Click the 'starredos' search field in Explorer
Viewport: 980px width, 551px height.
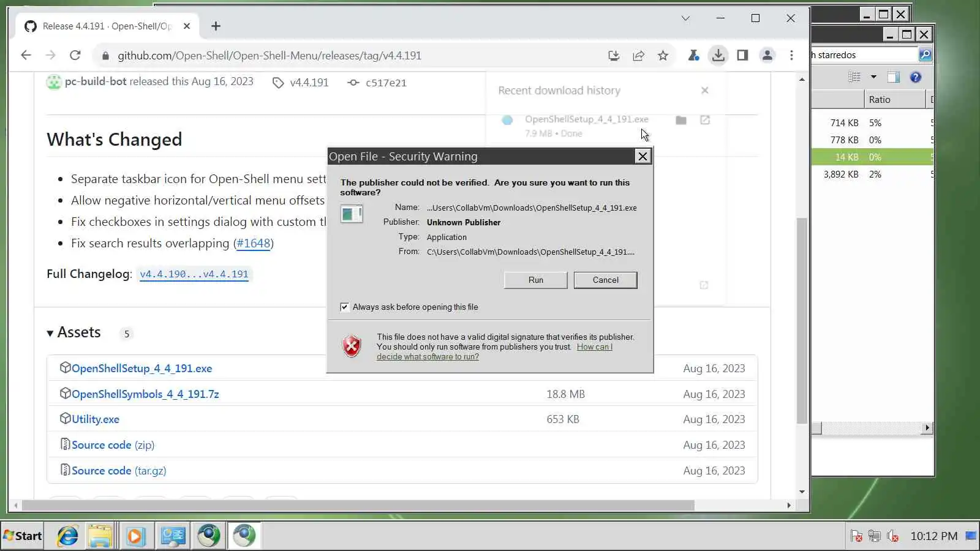point(864,54)
